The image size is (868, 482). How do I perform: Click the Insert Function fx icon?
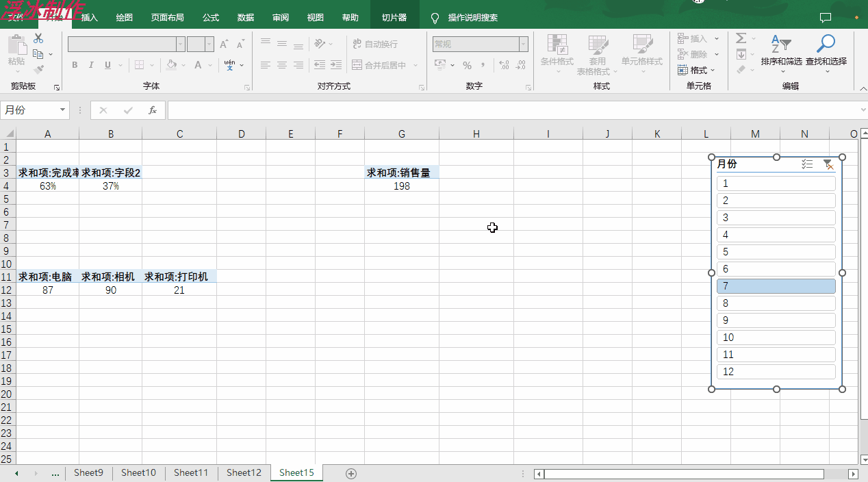click(x=153, y=110)
